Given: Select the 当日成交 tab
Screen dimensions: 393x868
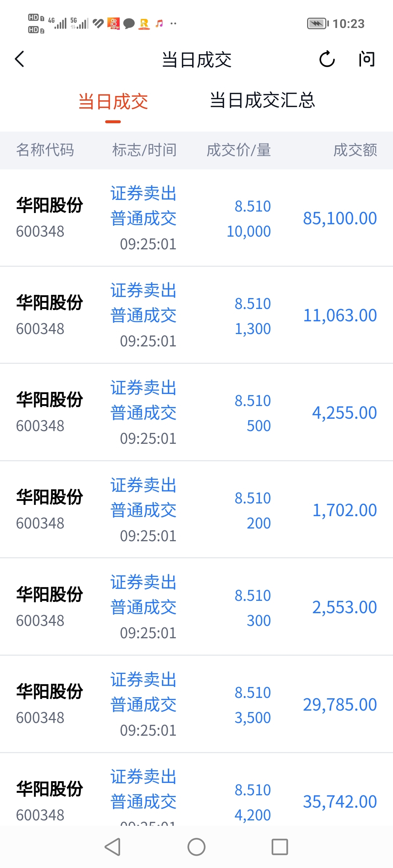Looking at the screenshot, I should 113,101.
